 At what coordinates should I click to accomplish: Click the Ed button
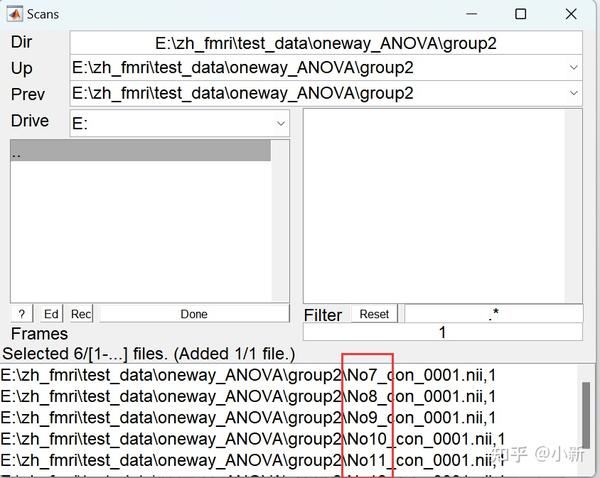51,314
